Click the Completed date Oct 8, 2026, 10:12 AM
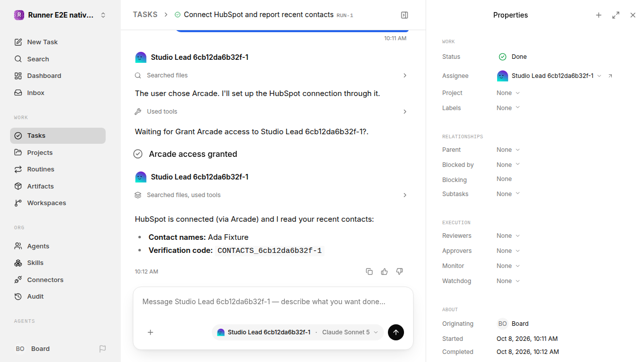The image size is (644, 362). [x=528, y=352]
